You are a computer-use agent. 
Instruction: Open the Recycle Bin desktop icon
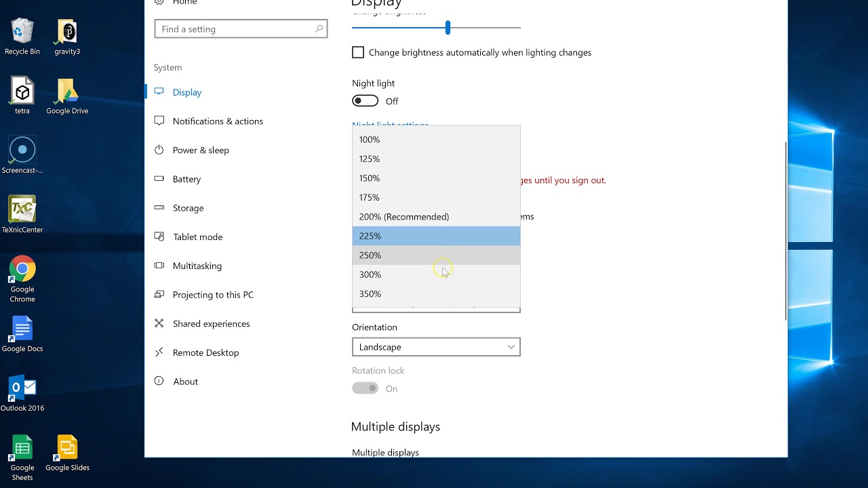[22, 37]
